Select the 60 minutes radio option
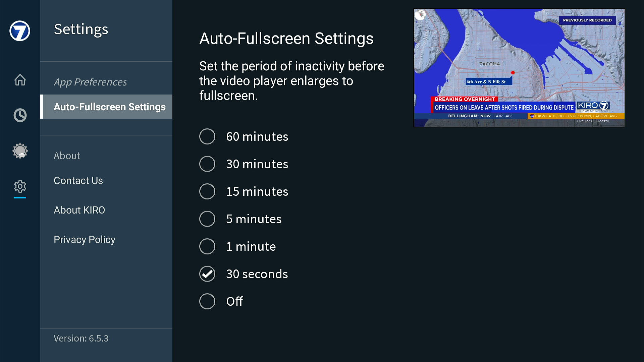This screenshot has height=362, width=644. coord(207,137)
